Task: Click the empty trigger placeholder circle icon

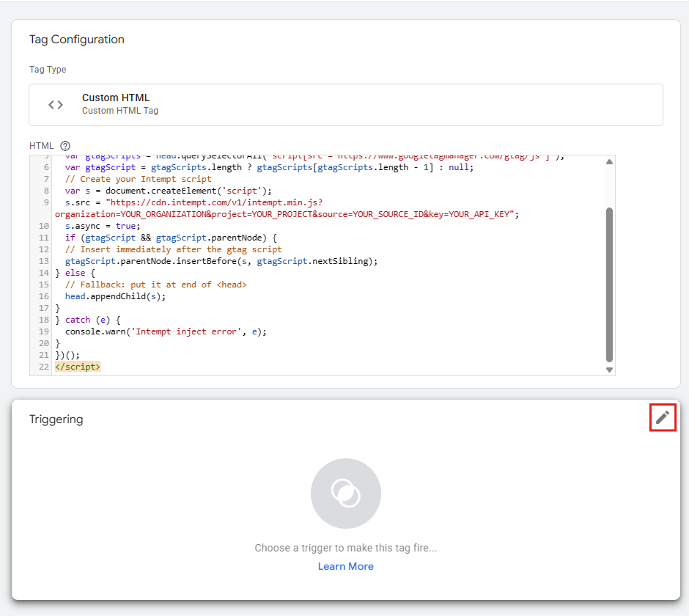Action: [x=346, y=494]
